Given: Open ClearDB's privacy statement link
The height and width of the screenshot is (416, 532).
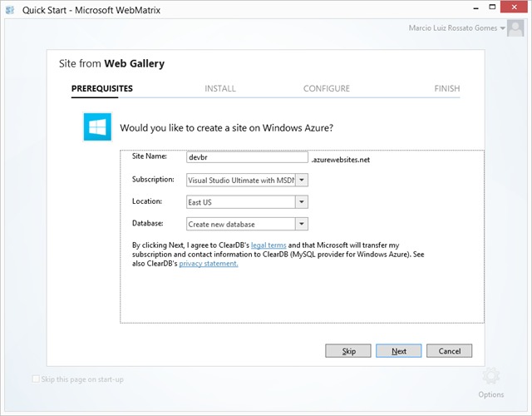Looking at the screenshot, I should (x=209, y=264).
